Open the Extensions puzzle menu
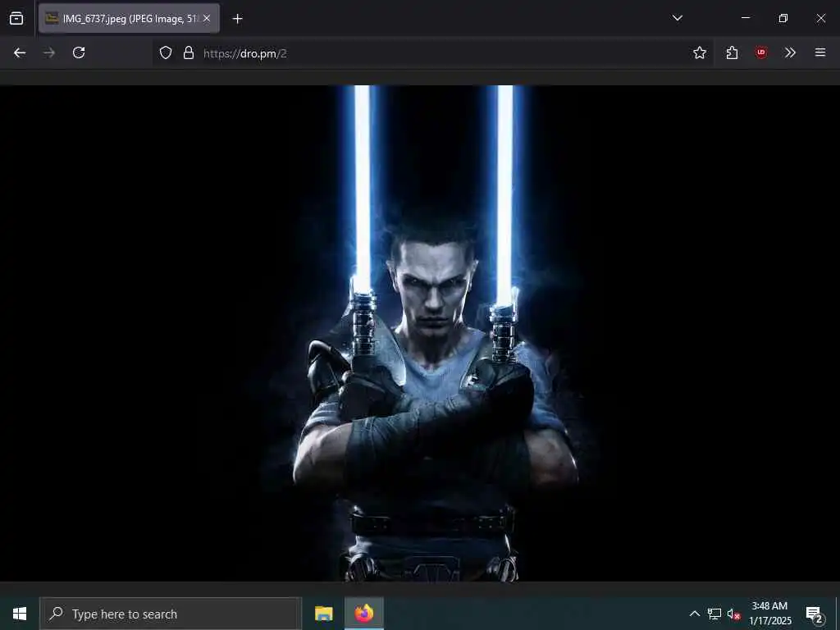The height and width of the screenshot is (630, 840). point(732,52)
